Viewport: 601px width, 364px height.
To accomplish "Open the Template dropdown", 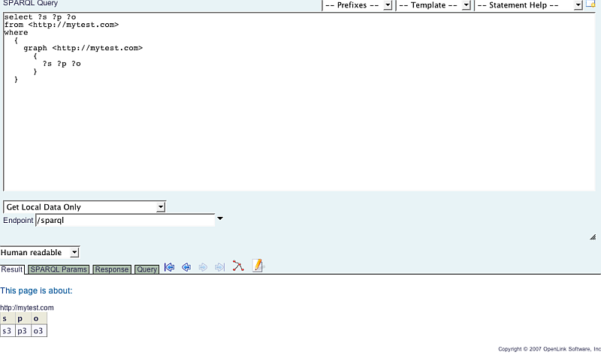I will pos(433,5).
